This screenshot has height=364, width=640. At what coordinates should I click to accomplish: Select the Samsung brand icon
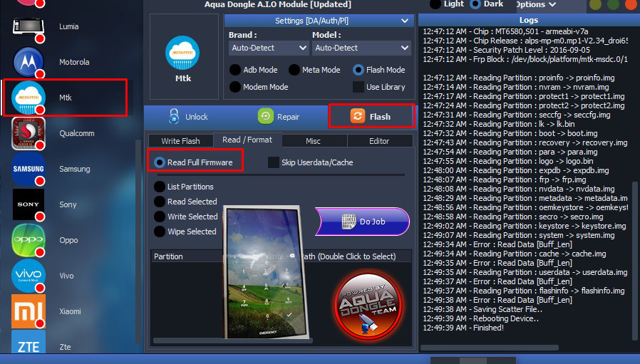[x=29, y=169]
